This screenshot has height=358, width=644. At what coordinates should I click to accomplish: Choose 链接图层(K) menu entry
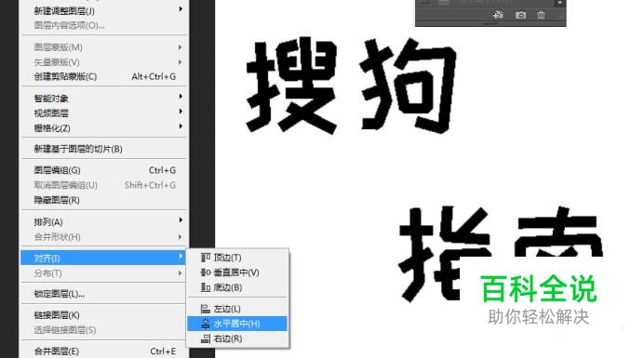point(103,315)
